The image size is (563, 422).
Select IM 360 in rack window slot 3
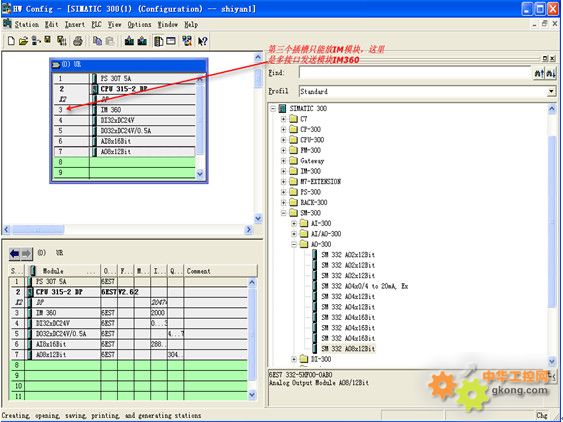point(124,110)
